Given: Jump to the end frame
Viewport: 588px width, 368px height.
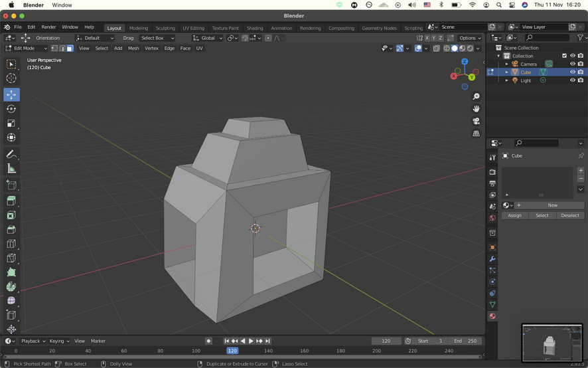Looking at the screenshot, I should pos(267,341).
